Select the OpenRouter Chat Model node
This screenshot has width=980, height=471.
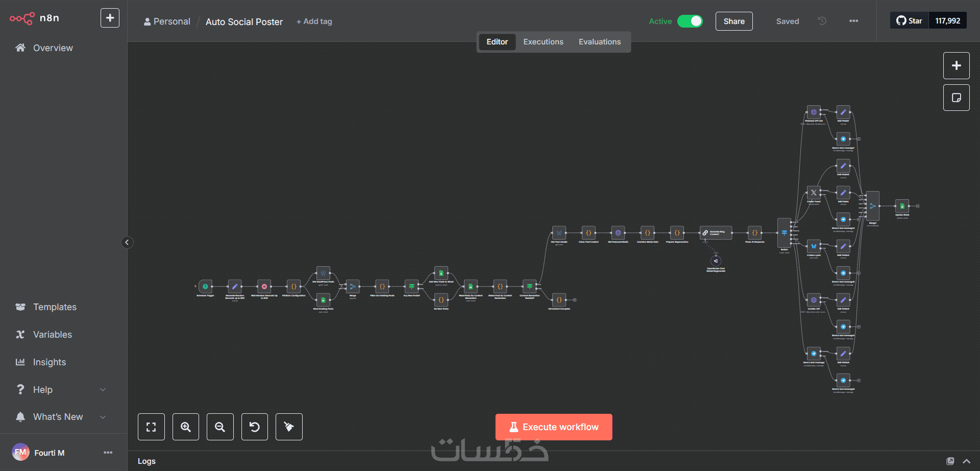[x=716, y=261]
